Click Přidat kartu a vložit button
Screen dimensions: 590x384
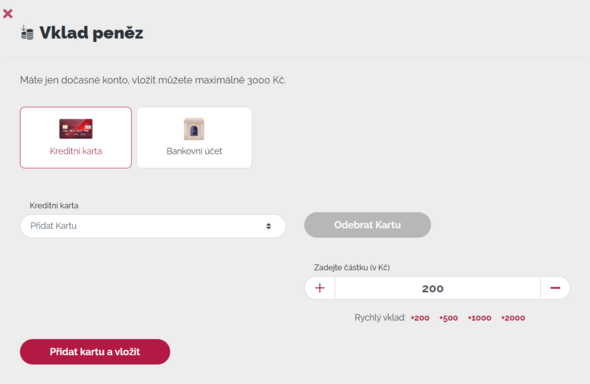95,352
